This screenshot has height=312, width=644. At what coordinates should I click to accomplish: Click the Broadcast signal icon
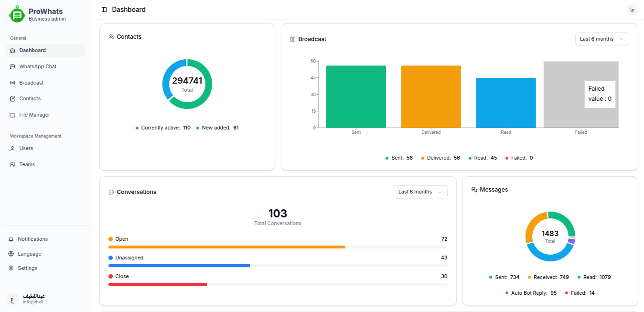(x=12, y=83)
